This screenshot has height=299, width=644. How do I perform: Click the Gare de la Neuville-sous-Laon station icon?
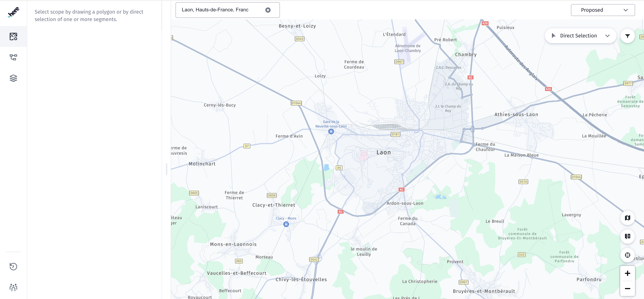331,131
